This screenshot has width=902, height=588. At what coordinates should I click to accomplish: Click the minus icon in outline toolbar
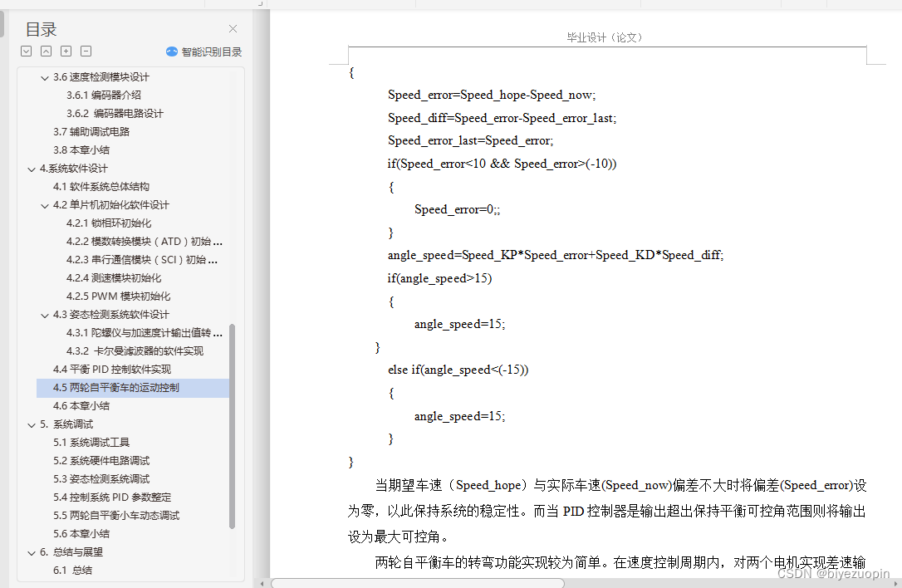86,51
